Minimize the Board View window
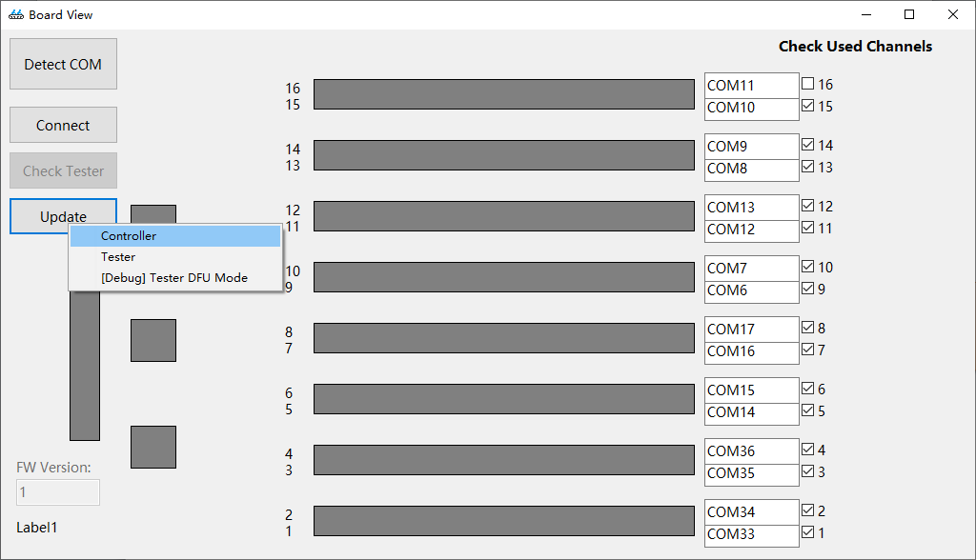976x560 pixels. [x=865, y=14]
